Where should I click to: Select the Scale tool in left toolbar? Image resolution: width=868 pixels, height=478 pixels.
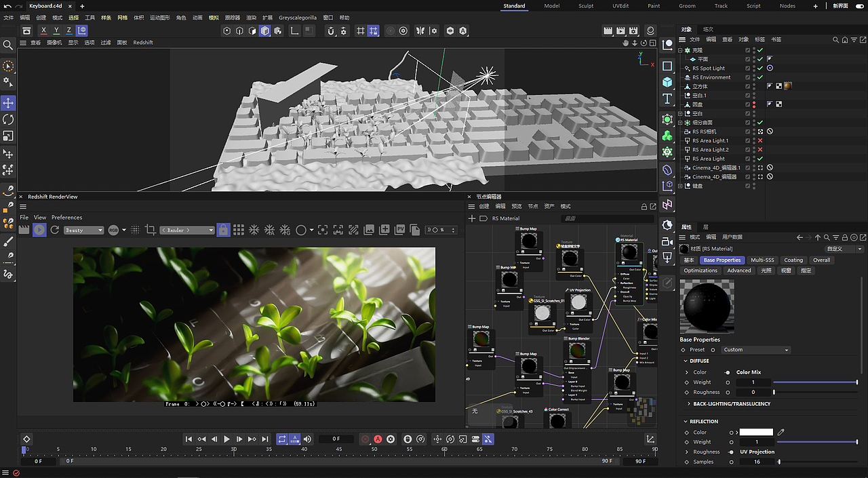point(8,136)
